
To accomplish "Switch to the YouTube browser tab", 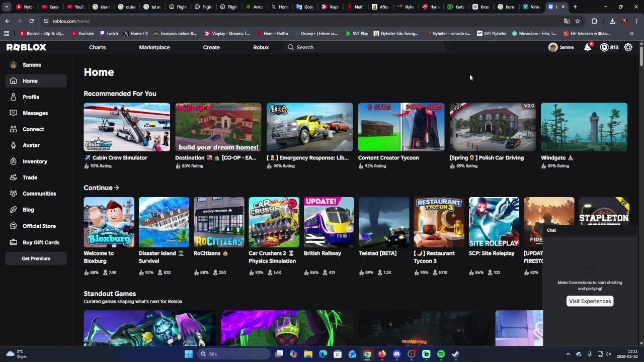I will 75,7.
